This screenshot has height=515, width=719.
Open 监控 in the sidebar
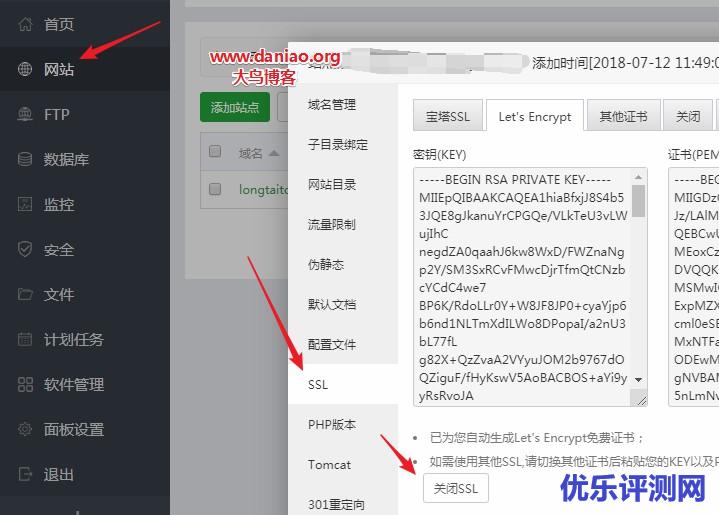click(59, 205)
